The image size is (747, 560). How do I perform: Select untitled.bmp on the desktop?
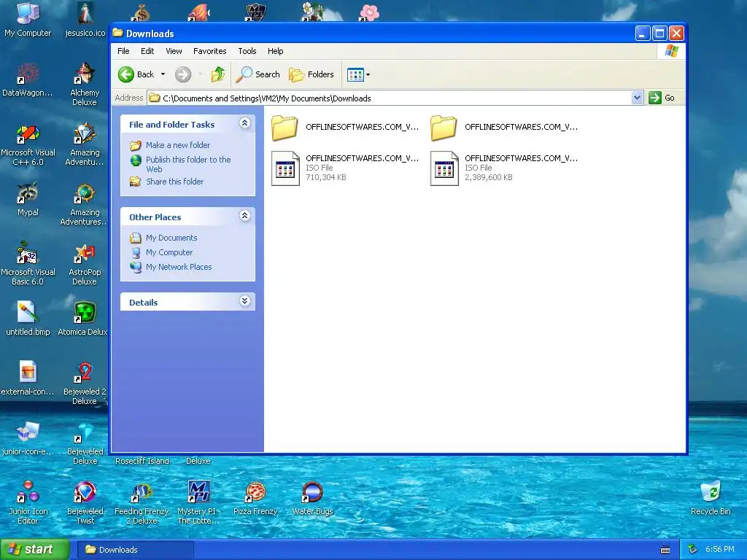point(28,319)
